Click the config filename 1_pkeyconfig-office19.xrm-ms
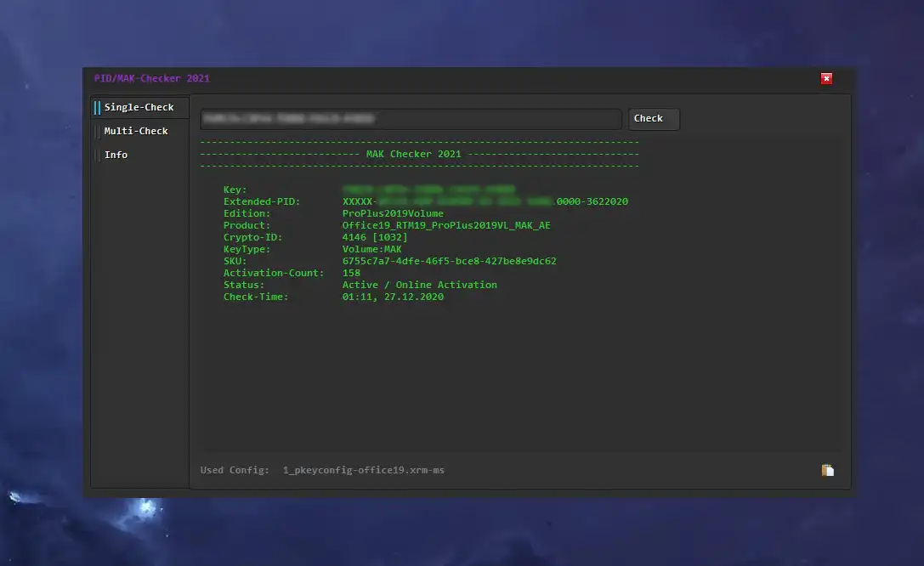The image size is (924, 566). pyautogui.click(x=364, y=470)
